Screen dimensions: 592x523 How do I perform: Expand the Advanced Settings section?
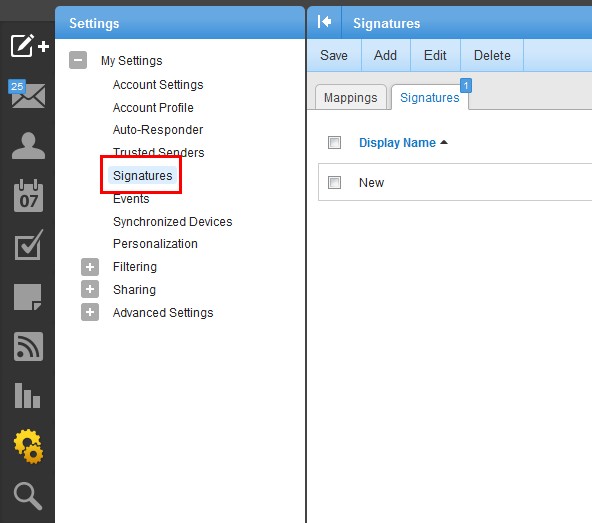point(90,312)
